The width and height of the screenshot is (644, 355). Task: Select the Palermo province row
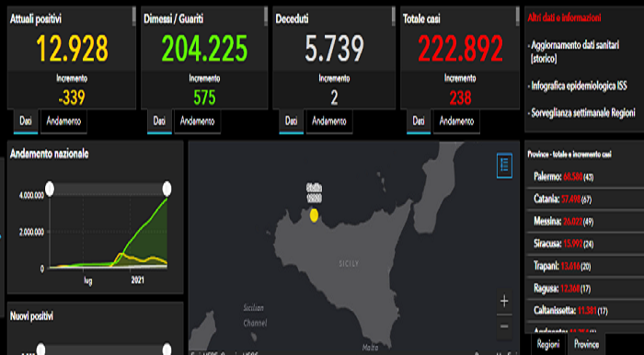point(585,177)
